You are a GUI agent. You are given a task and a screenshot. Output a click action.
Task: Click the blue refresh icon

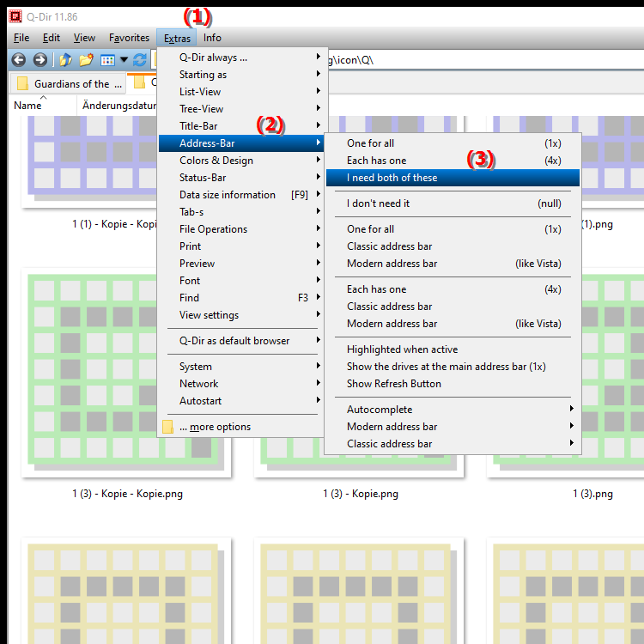coord(140,60)
